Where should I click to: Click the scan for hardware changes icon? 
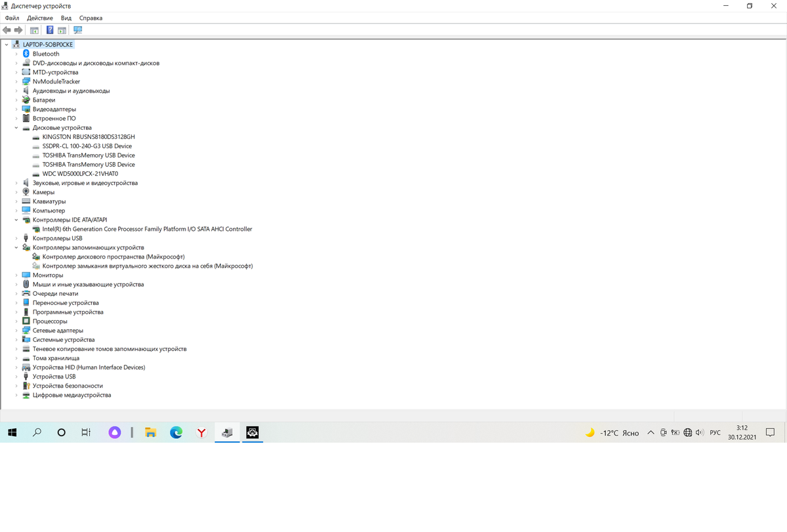[78, 30]
